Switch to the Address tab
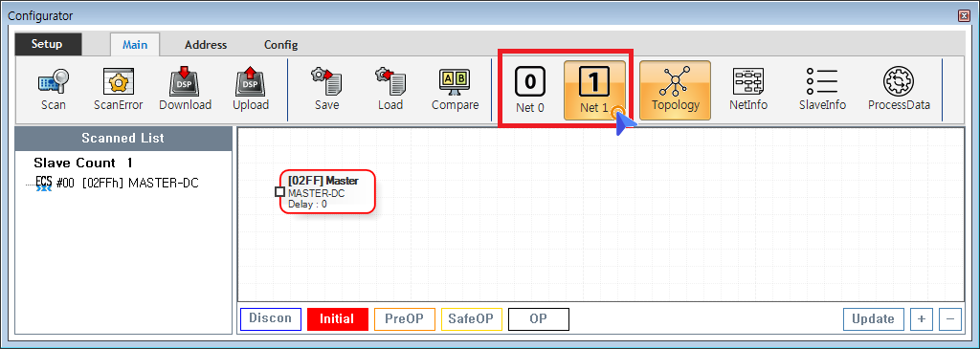Screen dimensions: 980x349 tap(206, 45)
